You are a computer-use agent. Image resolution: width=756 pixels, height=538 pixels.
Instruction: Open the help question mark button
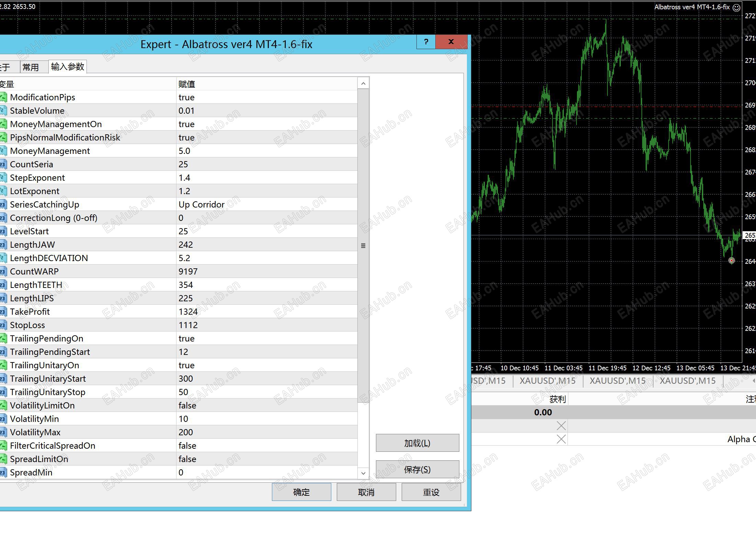pos(426,42)
